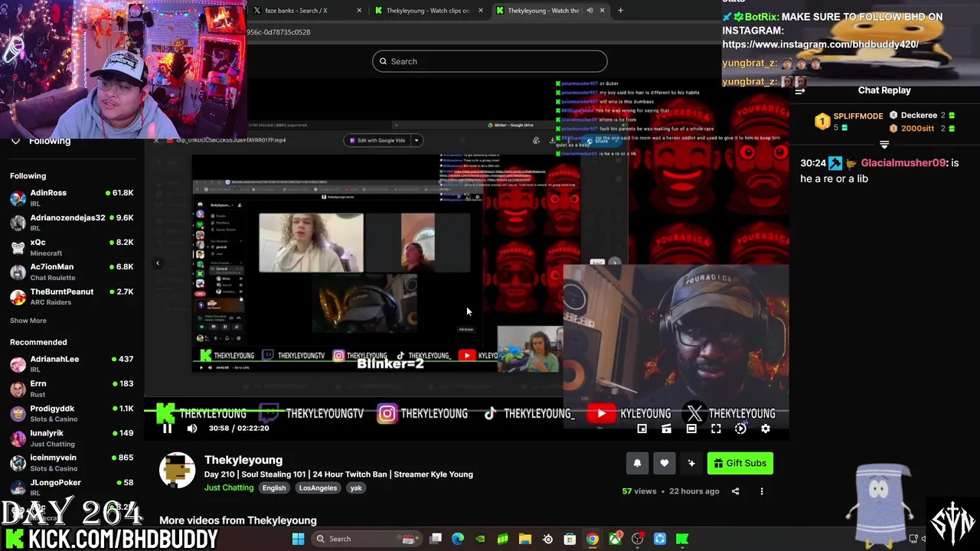Open SPLIFFMODE top gifter entry
The height and width of the screenshot is (551, 980).
coord(848,121)
